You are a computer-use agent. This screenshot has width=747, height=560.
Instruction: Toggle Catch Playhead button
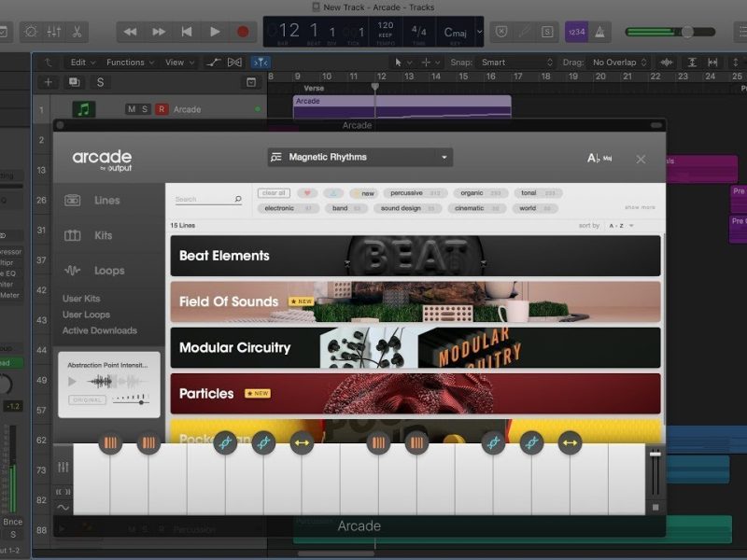[261, 63]
